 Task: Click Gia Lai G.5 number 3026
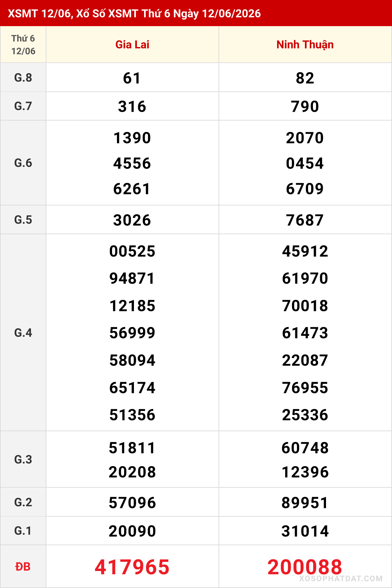132,220
